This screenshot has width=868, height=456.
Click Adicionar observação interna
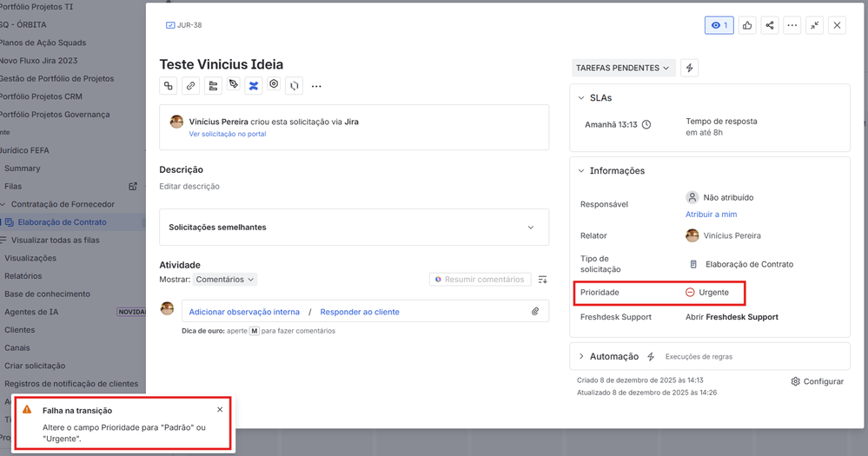coord(244,312)
